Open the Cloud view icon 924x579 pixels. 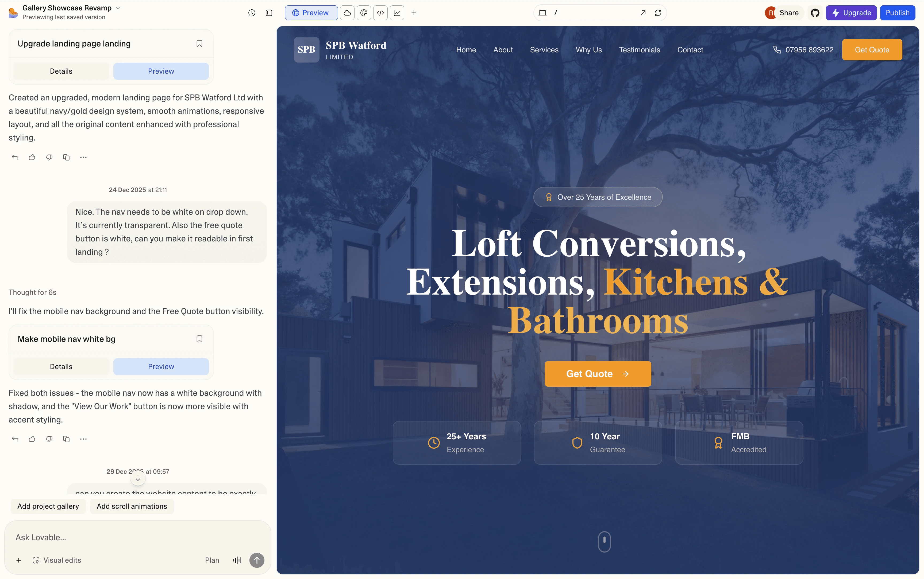[x=347, y=13]
